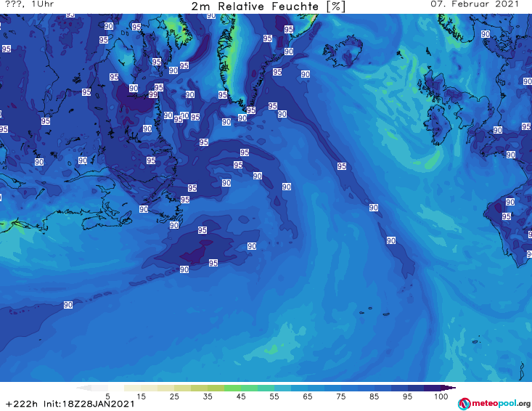Pick the blue colorbar segment between 65 and 75
The height and width of the screenshot is (411, 532).
[324, 388]
